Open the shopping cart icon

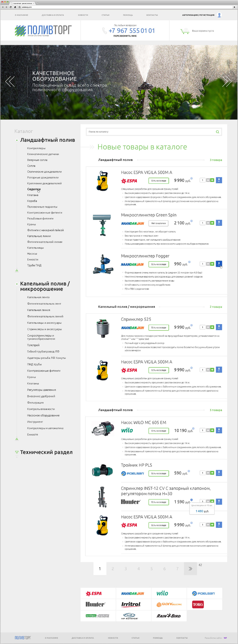pyautogui.click(x=185, y=31)
